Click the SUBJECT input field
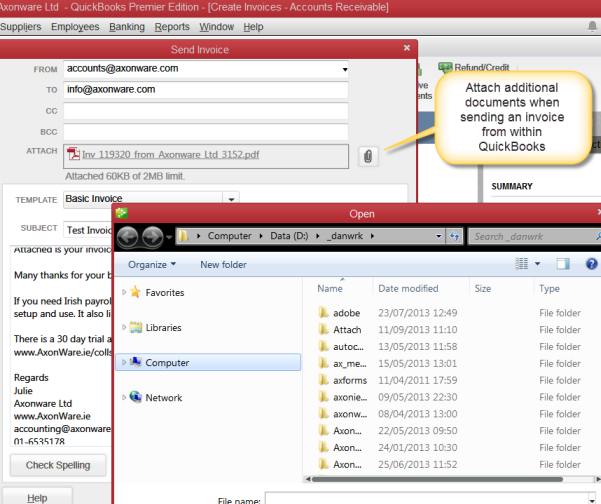Image resolution: width=601 pixels, height=504 pixels. pyautogui.click(x=88, y=229)
